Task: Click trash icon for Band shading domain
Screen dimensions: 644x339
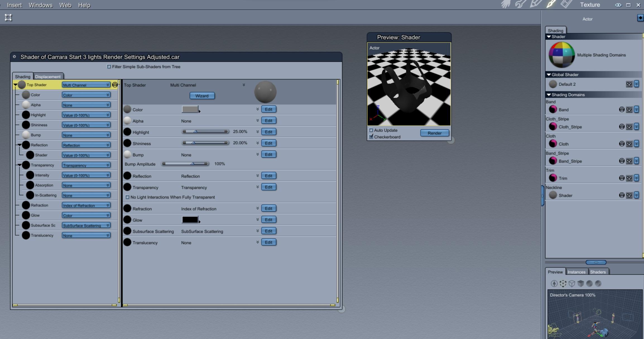Action: click(x=621, y=110)
